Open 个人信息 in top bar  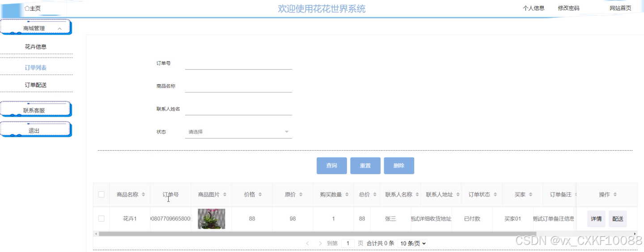534,8
